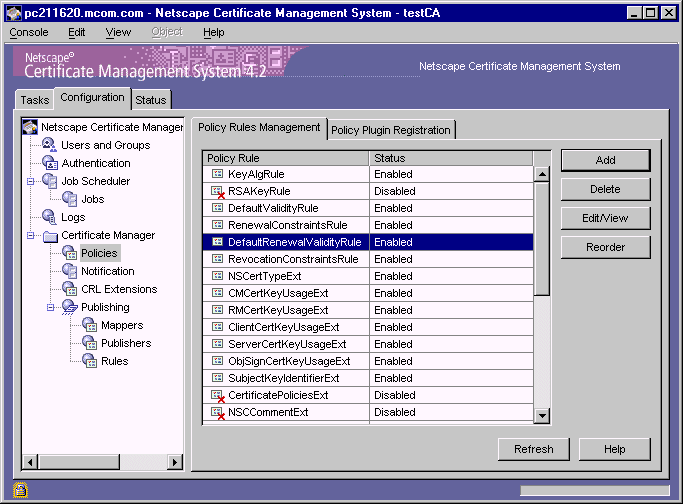Screen dimensions: 683x504
Task: Select the RMCertKeyUsageExt row
Action: [x=368, y=310]
